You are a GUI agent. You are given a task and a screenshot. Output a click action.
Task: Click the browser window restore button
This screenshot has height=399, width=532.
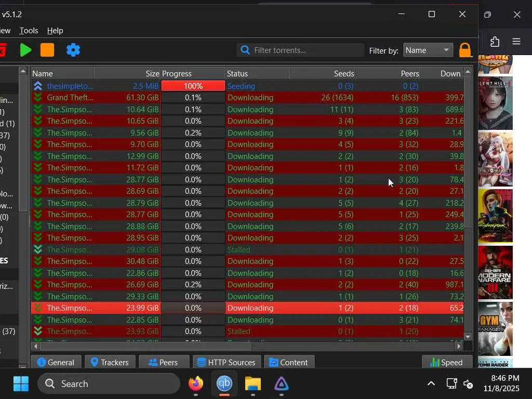(487, 15)
